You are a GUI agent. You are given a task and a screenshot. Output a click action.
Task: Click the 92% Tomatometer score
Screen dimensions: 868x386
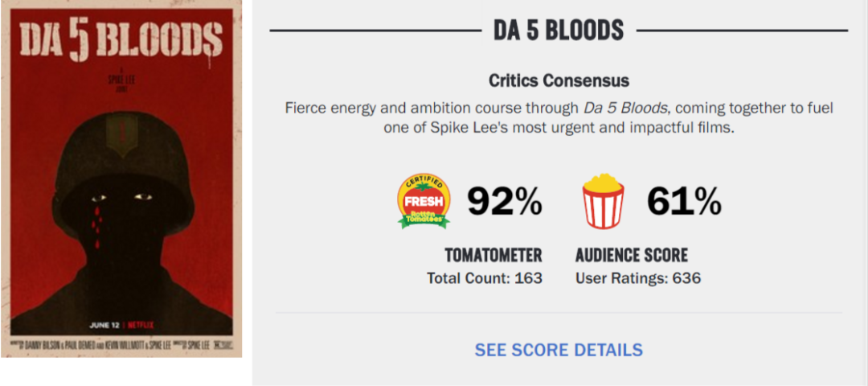click(x=505, y=202)
